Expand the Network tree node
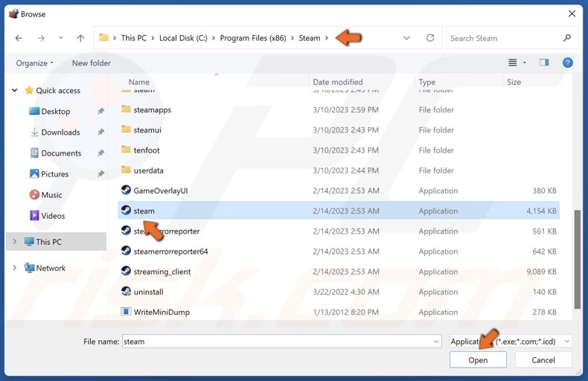The image size is (588, 381). 14,268
